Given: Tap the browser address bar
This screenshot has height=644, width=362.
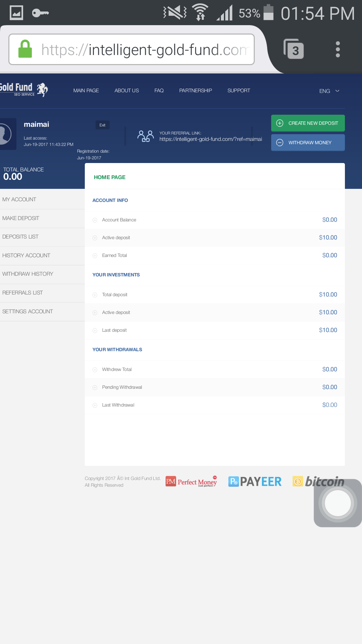Looking at the screenshot, I should (x=131, y=49).
